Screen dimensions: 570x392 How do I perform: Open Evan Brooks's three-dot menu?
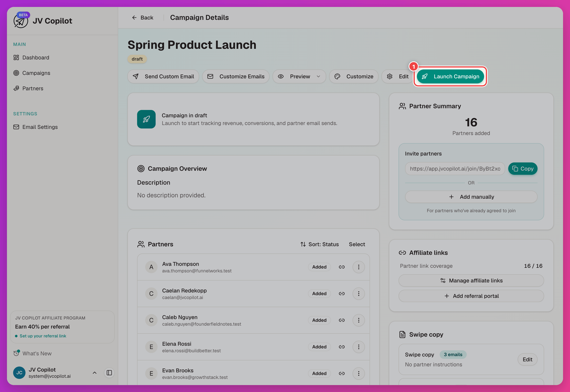[359, 373]
